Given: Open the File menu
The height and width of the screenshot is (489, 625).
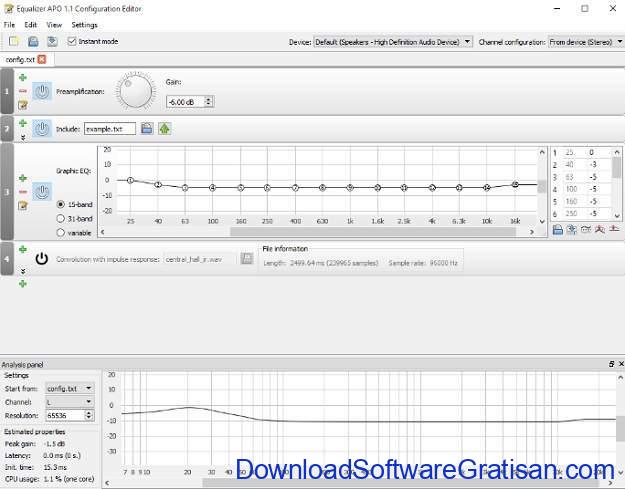Looking at the screenshot, I should 9,25.
